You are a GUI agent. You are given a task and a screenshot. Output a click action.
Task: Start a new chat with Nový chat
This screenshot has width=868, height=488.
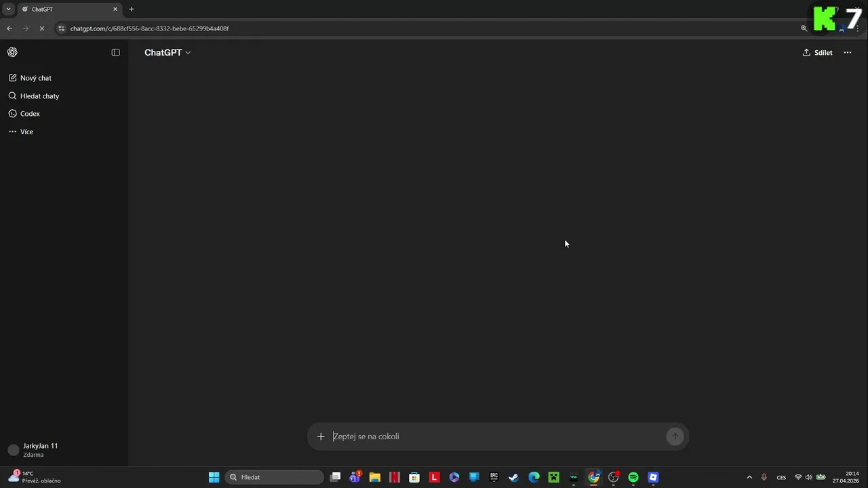click(64, 78)
